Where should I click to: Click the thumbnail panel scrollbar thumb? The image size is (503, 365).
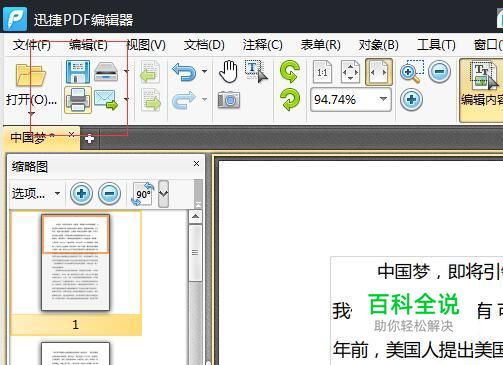point(195,253)
